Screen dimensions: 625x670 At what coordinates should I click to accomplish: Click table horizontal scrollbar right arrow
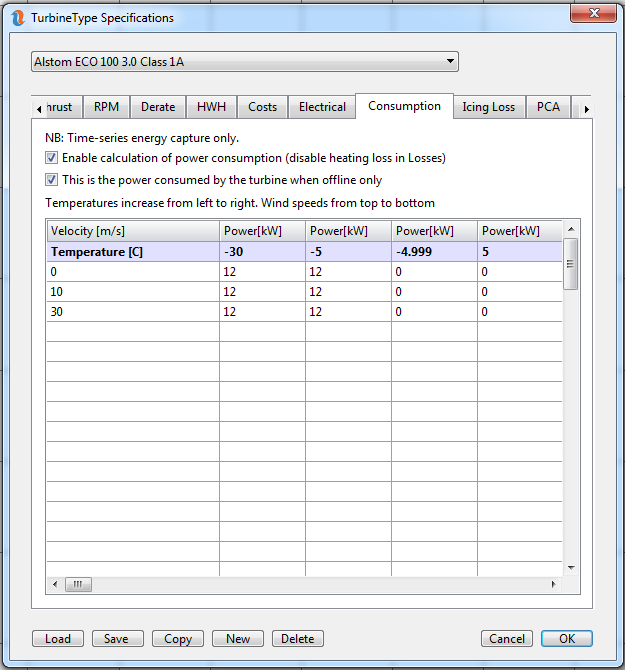click(553, 584)
